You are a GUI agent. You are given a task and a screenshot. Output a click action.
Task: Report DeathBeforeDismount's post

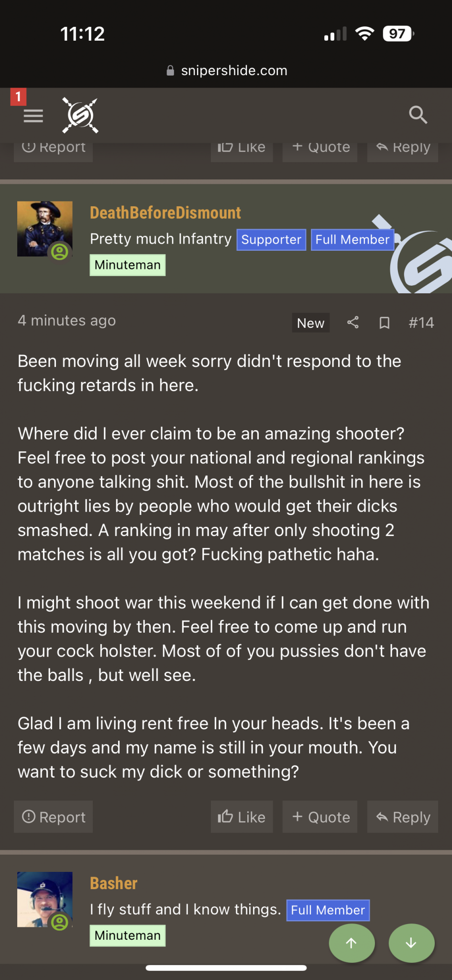click(54, 817)
